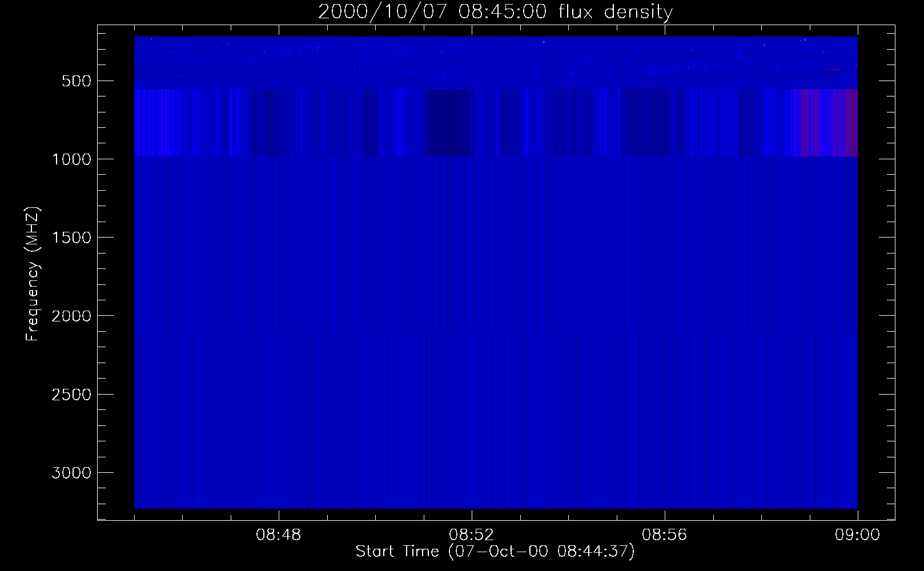This screenshot has height=571, width=924.
Task: Click the 3000 frequency tick label
Action: coord(71,473)
